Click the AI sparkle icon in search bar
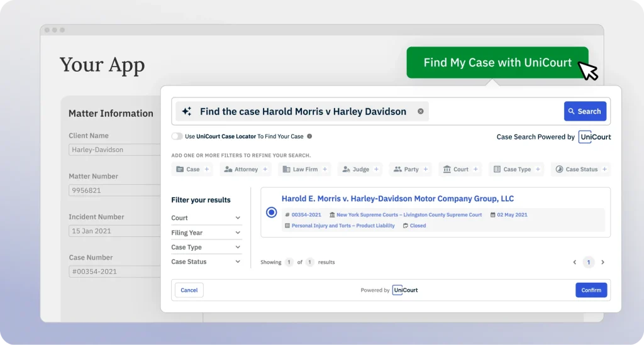Image resolution: width=644 pixels, height=345 pixels. click(187, 111)
